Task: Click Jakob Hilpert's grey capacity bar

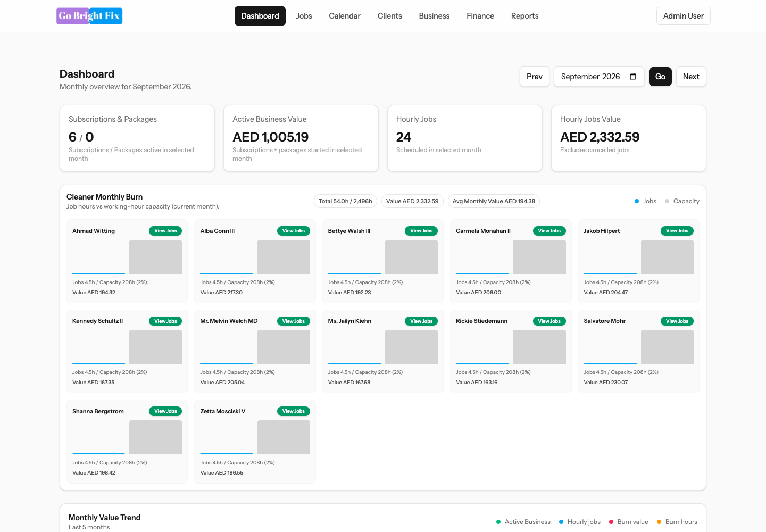Action: click(x=667, y=257)
